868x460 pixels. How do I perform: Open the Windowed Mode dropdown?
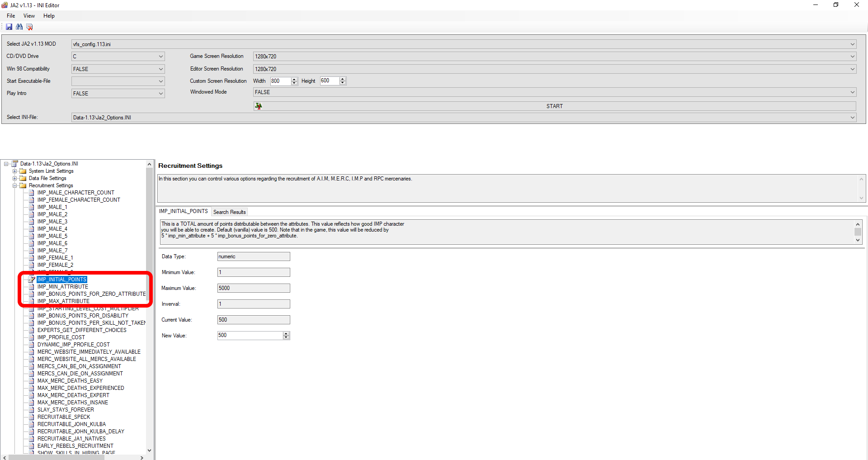(852, 92)
